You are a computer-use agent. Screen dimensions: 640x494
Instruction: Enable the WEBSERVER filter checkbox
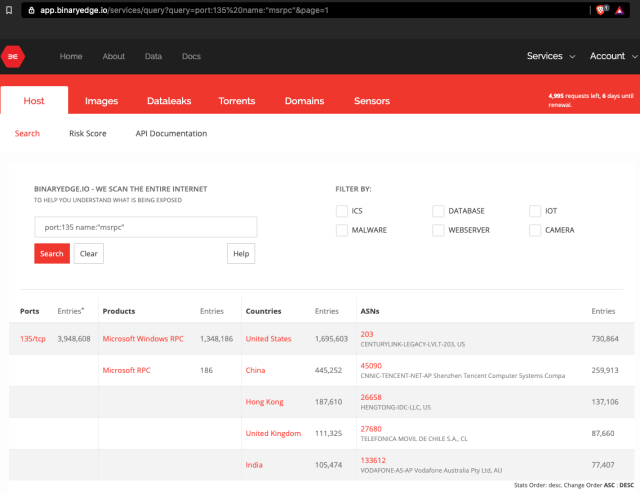click(438, 230)
